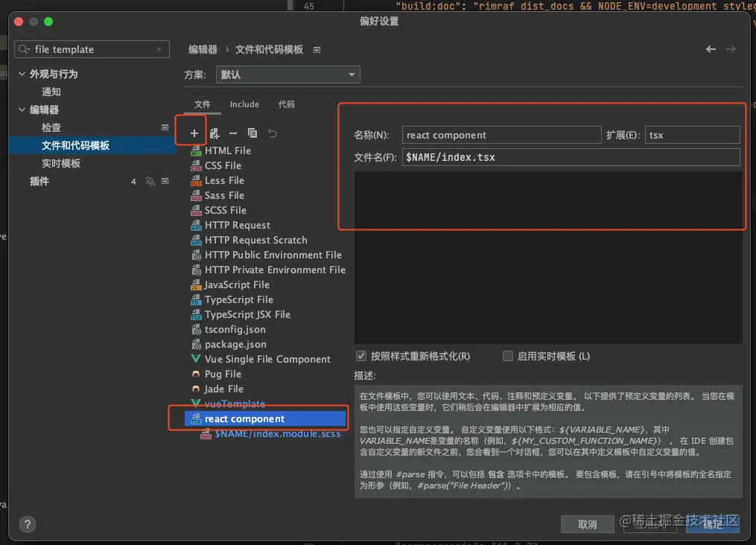This screenshot has width=756, height=545.
Task: Confirm settings with the 确定 button
Action: [712, 524]
